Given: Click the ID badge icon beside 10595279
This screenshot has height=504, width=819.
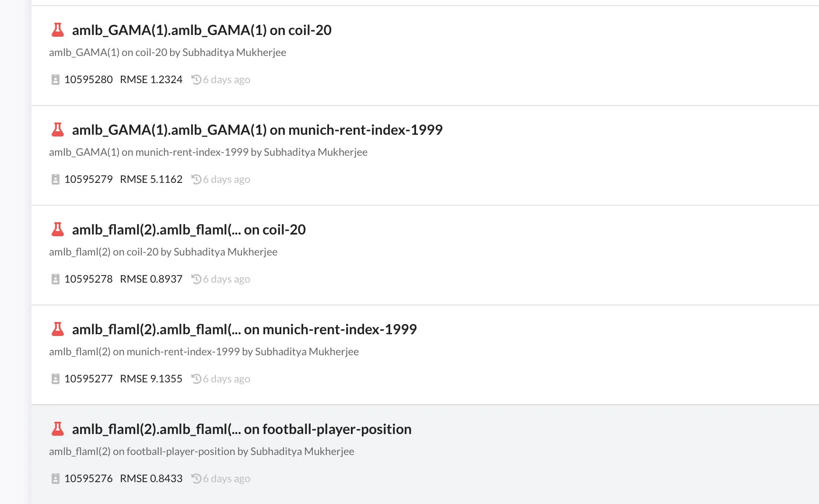Looking at the screenshot, I should point(56,179).
